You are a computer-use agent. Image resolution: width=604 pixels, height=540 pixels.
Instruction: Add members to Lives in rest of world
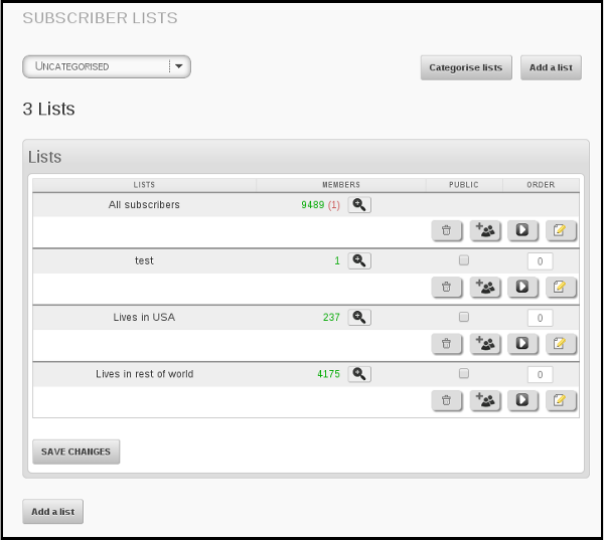[x=485, y=400]
